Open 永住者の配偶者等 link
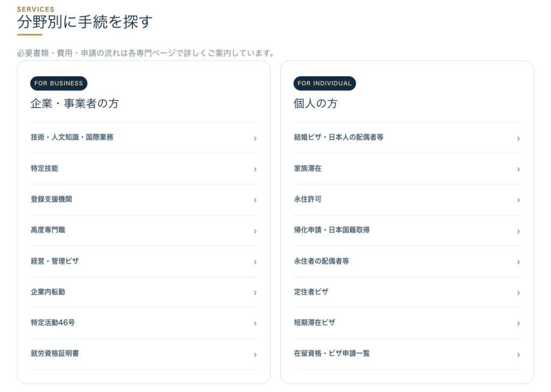 pos(407,262)
